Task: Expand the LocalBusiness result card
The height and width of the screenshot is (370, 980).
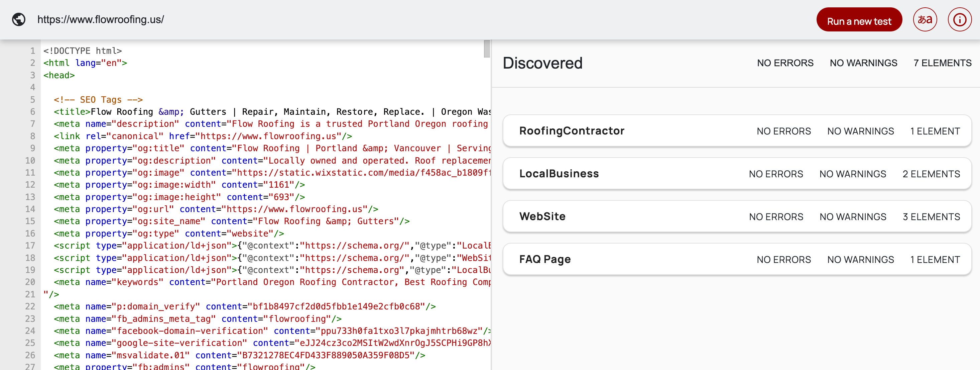Action: [x=737, y=174]
